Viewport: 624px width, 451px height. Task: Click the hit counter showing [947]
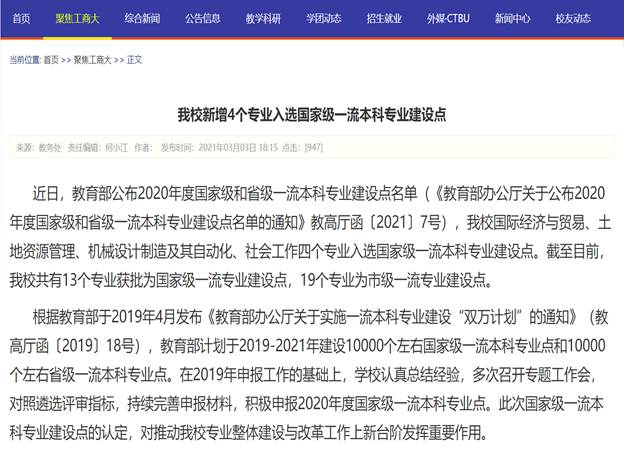tap(313, 147)
